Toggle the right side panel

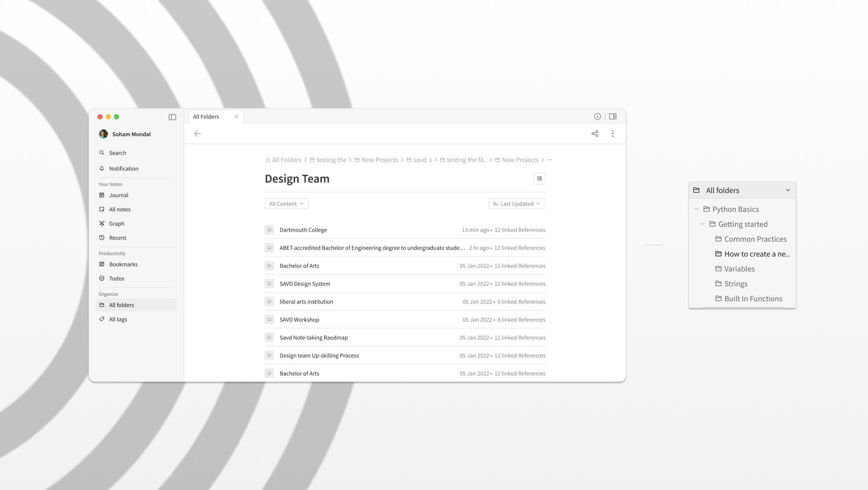(x=612, y=116)
